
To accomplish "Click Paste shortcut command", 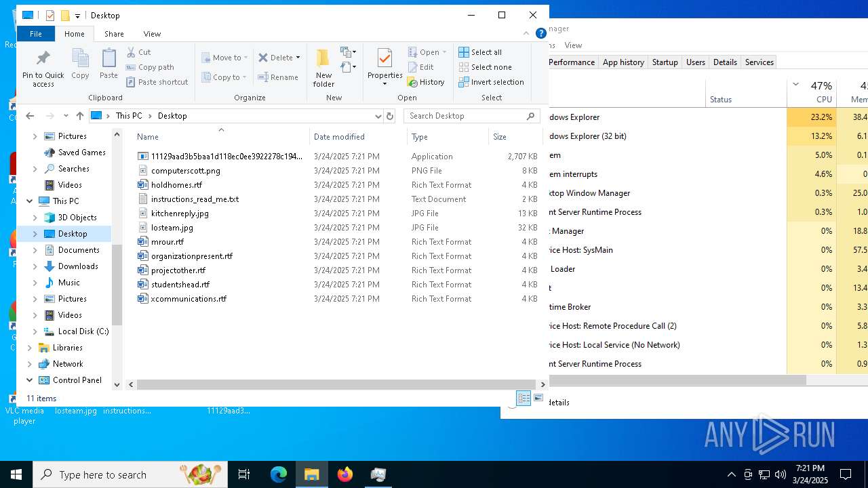I will 157,82.
